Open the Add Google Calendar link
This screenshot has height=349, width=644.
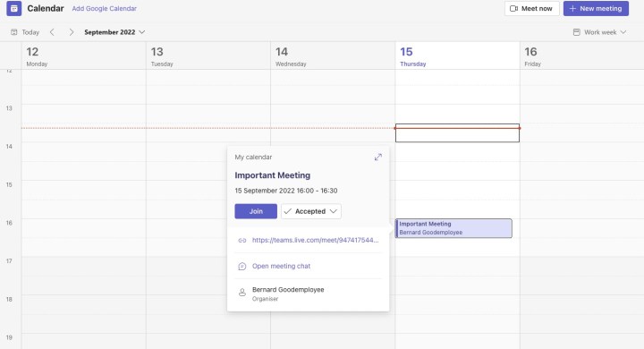(x=105, y=9)
